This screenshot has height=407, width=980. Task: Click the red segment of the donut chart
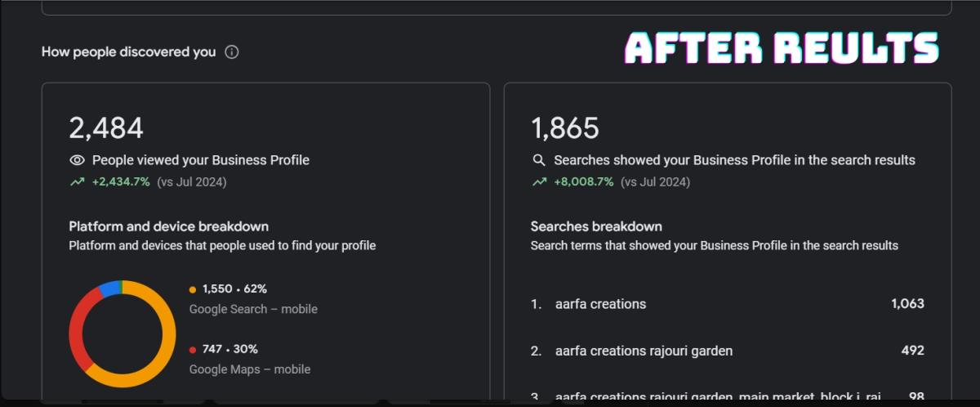78,337
